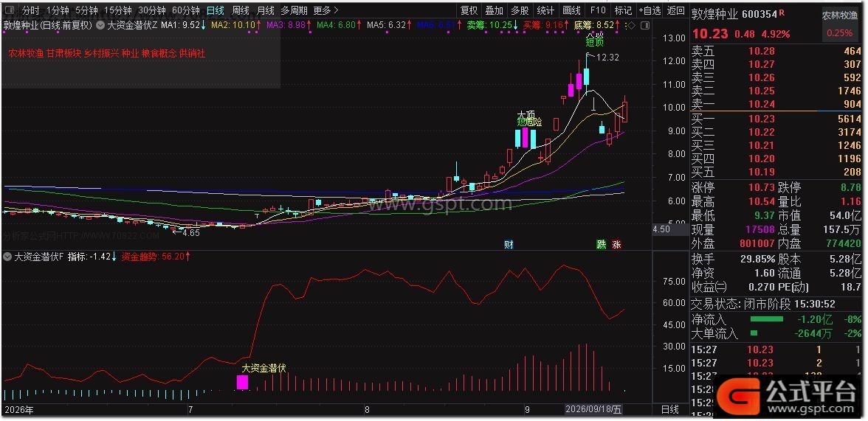Open indicator menu circle beside 大资金潜伏Z
The width and height of the screenshot is (868, 421).
(100, 25)
